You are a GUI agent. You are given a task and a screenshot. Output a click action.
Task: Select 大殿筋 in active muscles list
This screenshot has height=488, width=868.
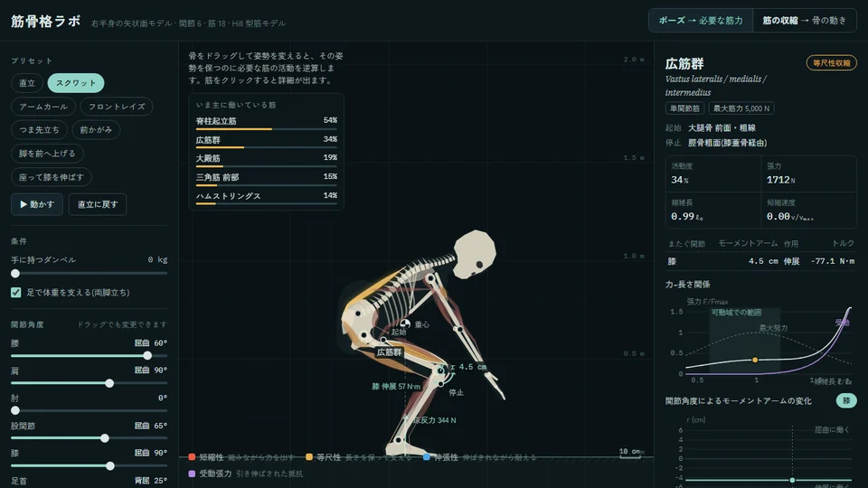[x=266, y=160]
